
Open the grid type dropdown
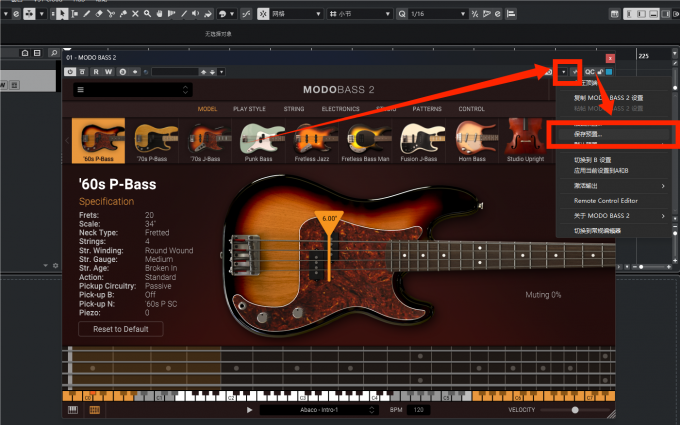[360, 14]
